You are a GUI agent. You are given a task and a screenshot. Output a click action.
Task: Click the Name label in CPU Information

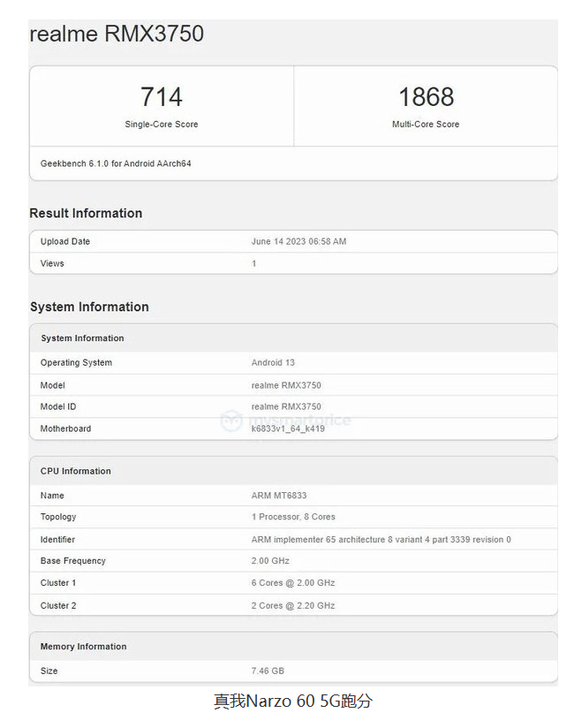click(x=52, y=496)
